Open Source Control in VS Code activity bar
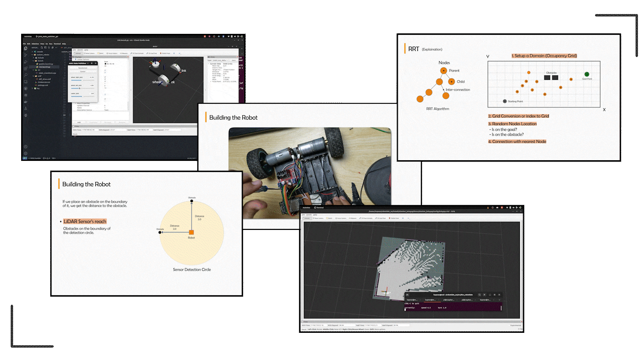The height and width of the screenshot is (362, 644). 25,55
